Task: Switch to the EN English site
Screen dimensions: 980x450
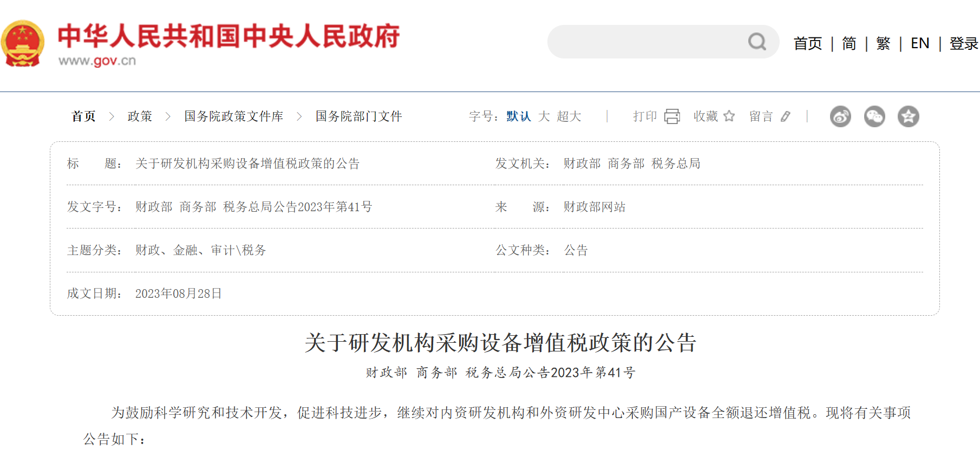Action: point(920,43)
